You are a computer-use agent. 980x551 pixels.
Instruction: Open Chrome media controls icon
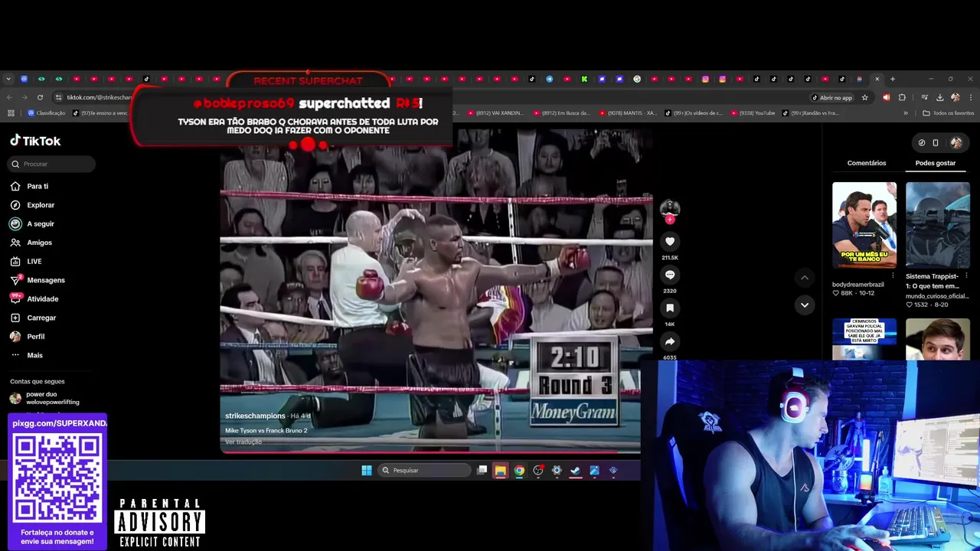(x=925, y=97)
